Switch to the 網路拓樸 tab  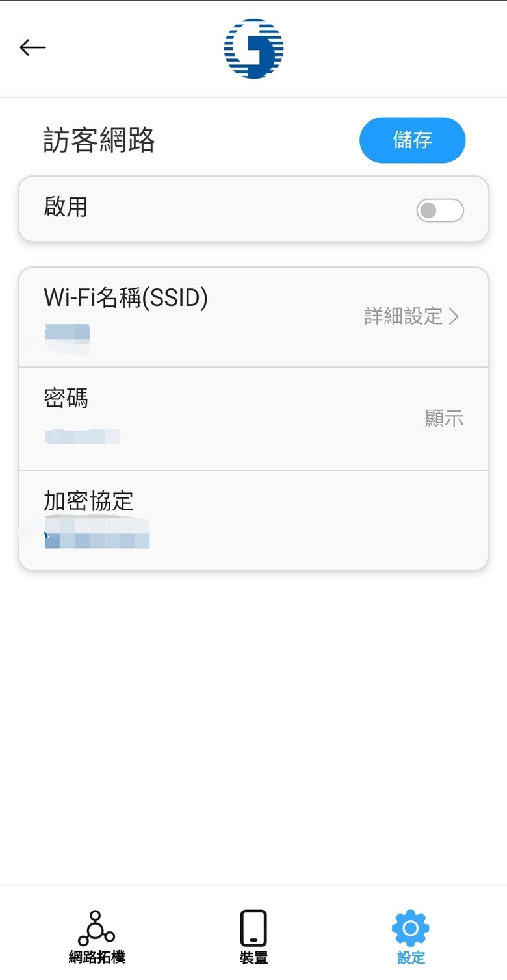click(96, 957)
